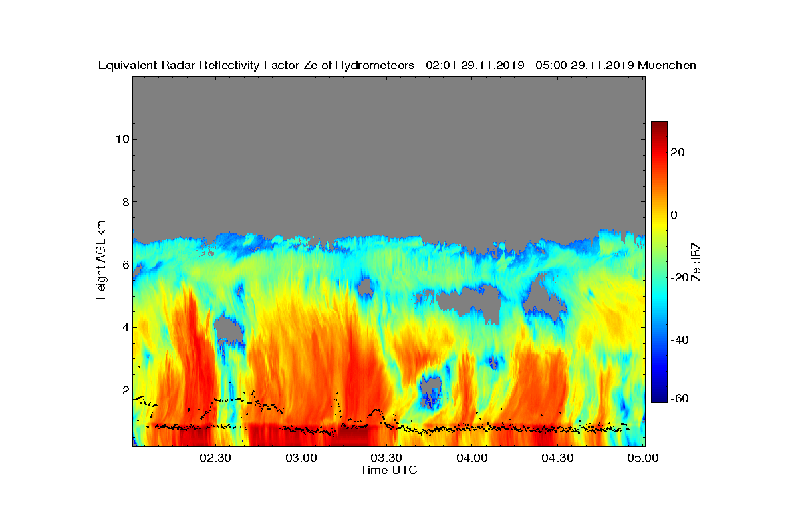Viewport: 798px width, 532px height.
Task: Click the 02:30 time tick label
Action: 215,458
